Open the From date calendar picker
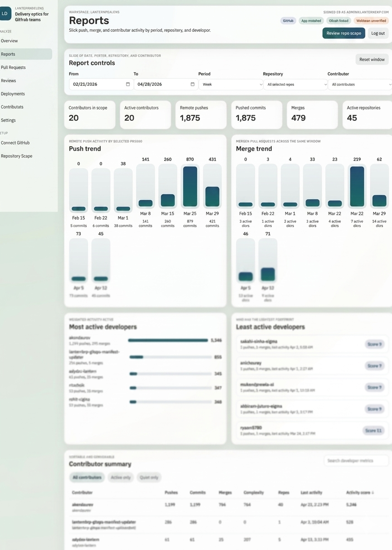The width and height of the screenshot is (392, 550). pos(128,84)
